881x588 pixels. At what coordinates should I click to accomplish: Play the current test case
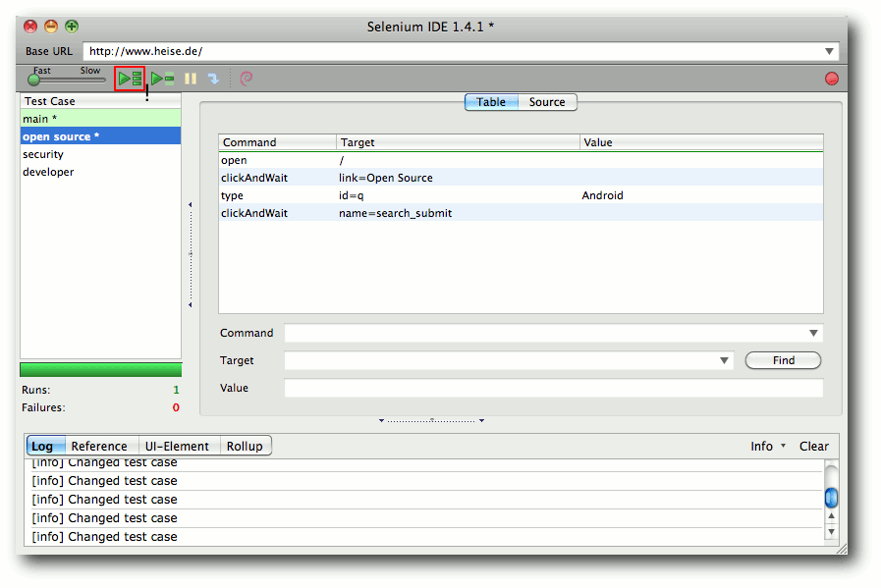[163, 79]
